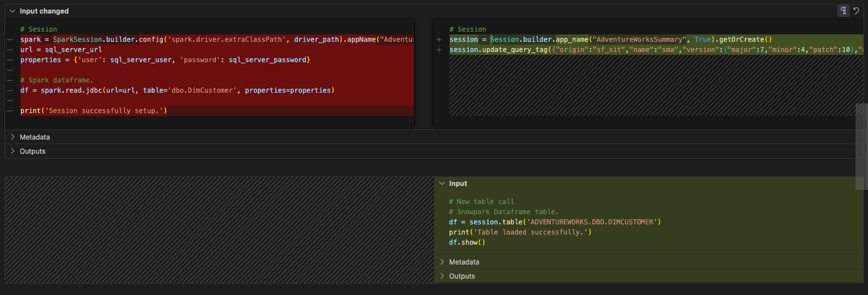Screen dimensions: 868x295
Task: Click plus marker beside Session.builder line
Action: pyautogui.click(x=439, y=40)
